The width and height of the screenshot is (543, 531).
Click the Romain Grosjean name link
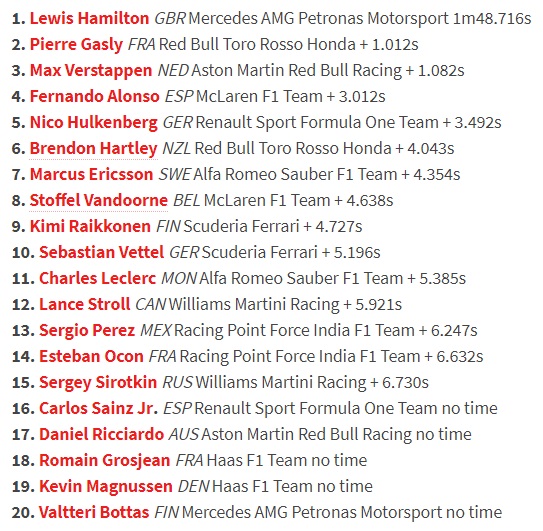(105, 461)
